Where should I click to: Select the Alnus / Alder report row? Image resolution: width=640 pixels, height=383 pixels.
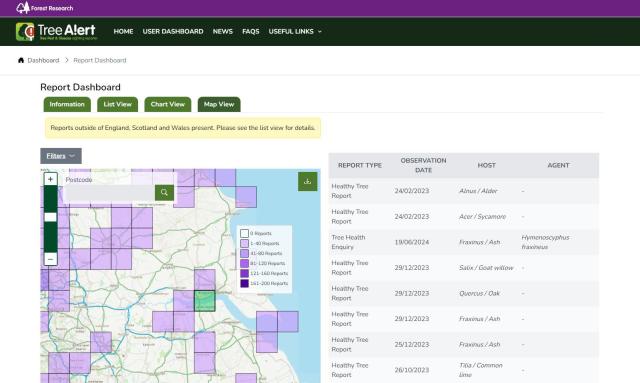(x=464, y=191)
